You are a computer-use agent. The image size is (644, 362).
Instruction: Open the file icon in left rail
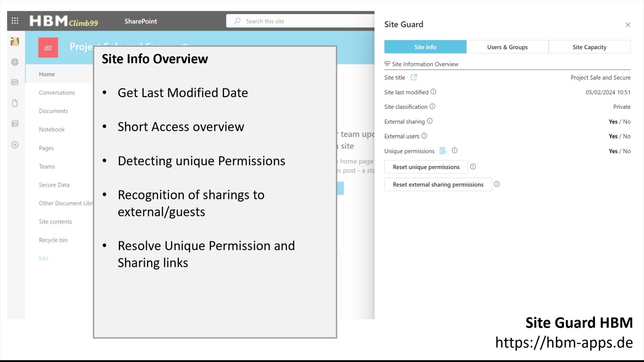pos(15,103)
